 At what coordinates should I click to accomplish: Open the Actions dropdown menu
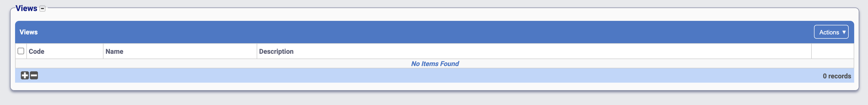pos(831,32)
